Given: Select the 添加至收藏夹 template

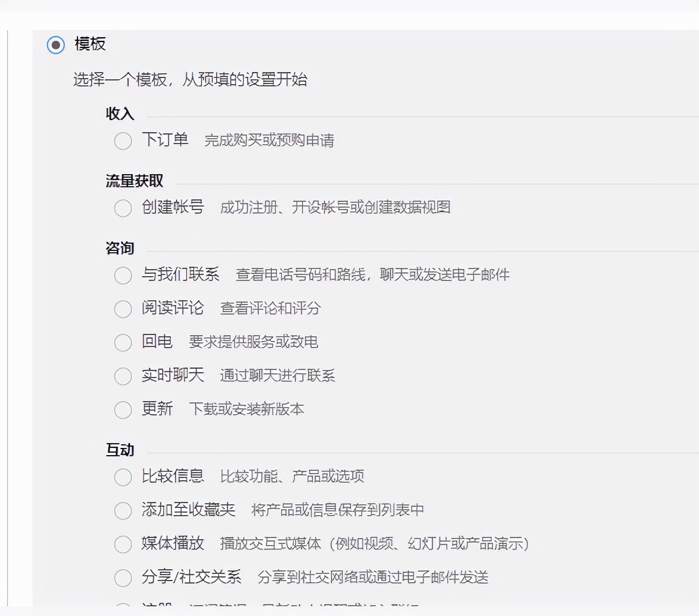Looking at the screenshot, I should [123, 511].
